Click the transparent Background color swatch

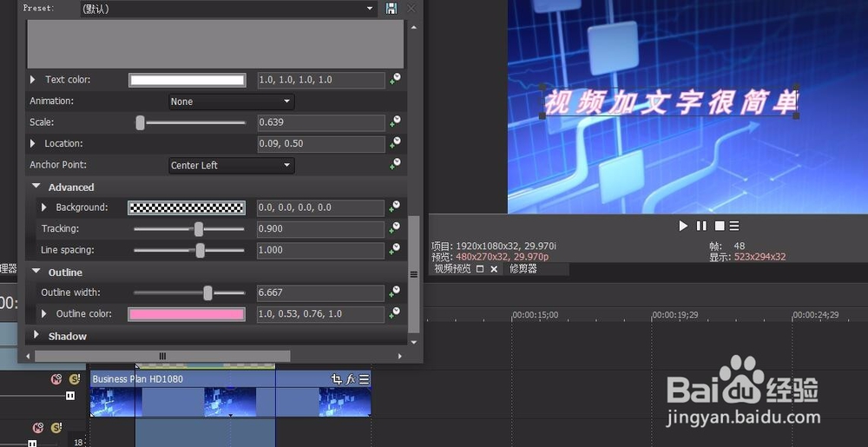click(x=187, y=207)
